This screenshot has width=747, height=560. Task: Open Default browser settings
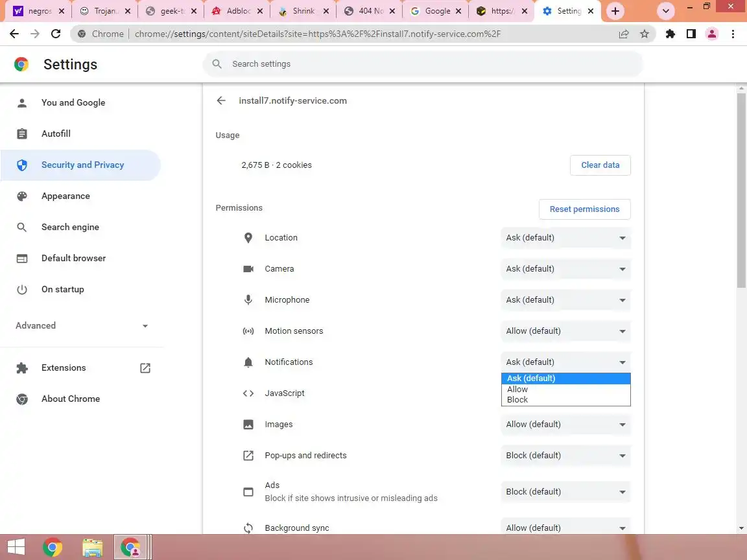(81, 259)
